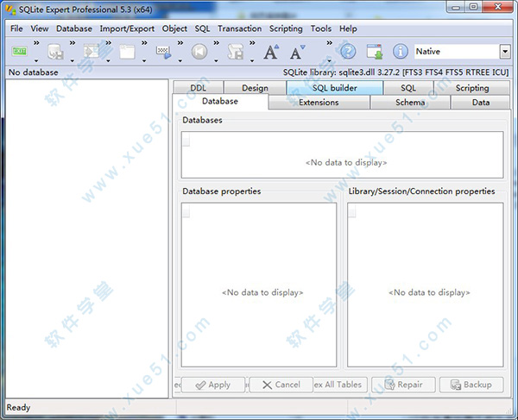
Task: Click the SQLite Expert title bar app icon
Action: tap(10, 9)
